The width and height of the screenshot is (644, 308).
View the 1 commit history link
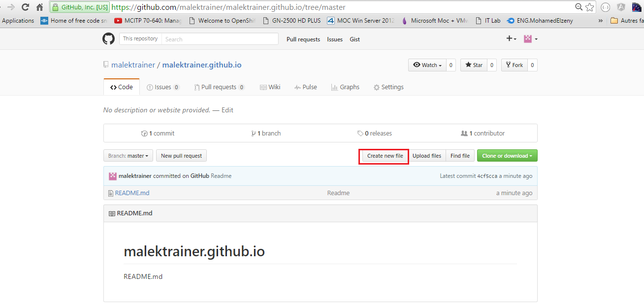(158, 134)
